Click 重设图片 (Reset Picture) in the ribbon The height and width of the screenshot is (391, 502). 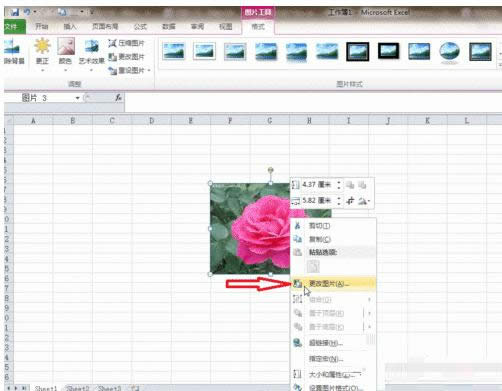[127, 70]
